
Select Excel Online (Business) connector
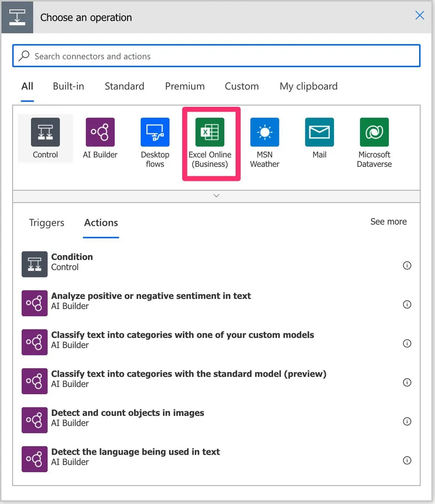[210, 132]
